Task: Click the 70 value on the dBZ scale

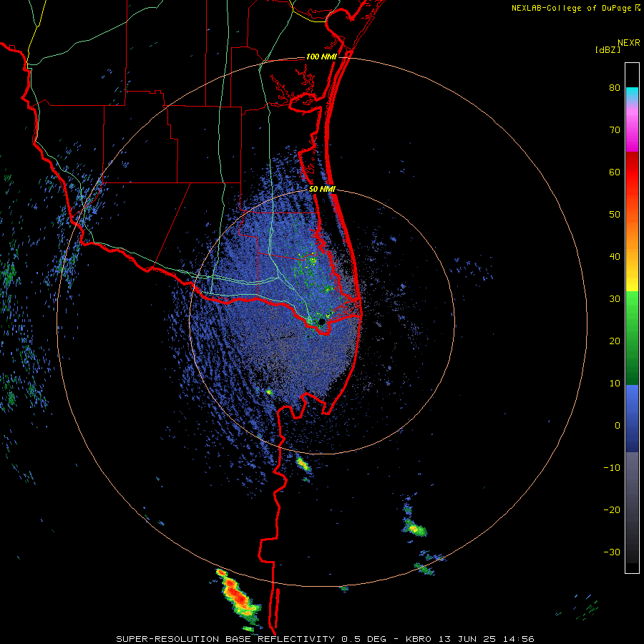Action: (615, 130)
